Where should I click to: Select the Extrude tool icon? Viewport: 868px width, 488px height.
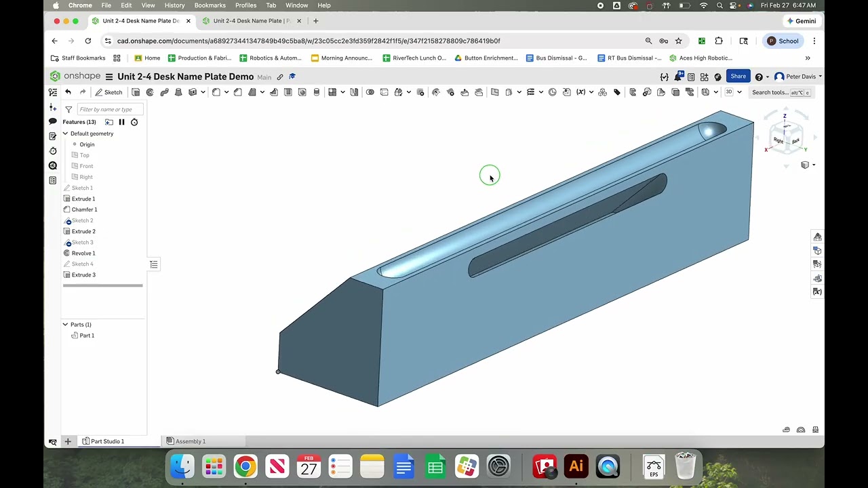(x=136, y=92)
